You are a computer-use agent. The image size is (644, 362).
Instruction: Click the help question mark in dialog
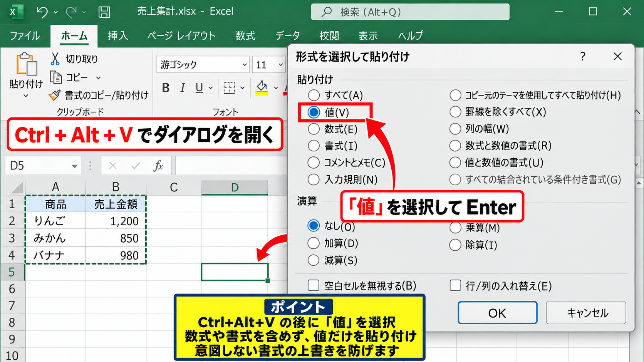[x=583, y=57]
